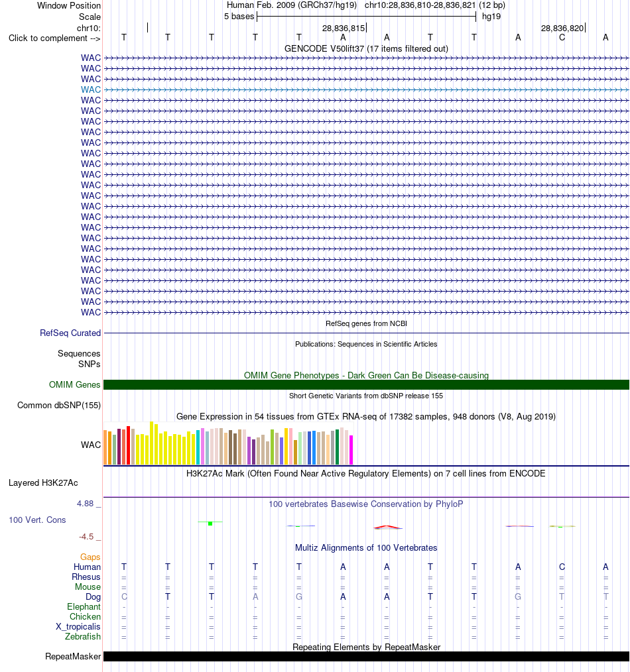The height and width of the screenshot is (672, 630).
Task: Click the GTEx WAC expression track label
Action: tap(90, 445)
